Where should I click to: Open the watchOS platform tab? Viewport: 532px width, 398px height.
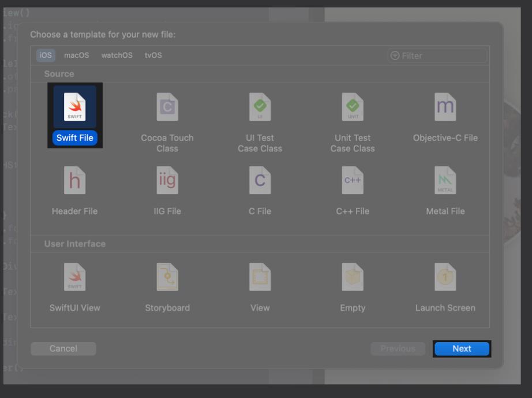click(117, 55)
